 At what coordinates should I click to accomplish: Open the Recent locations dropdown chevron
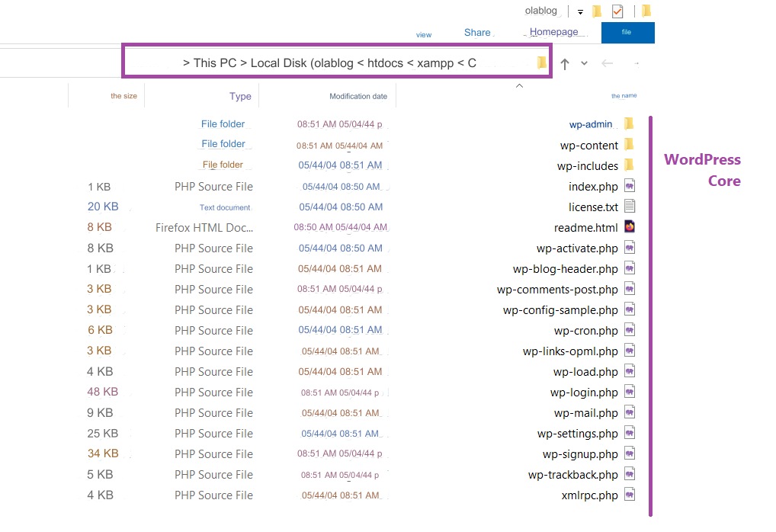tap(585, 63)
